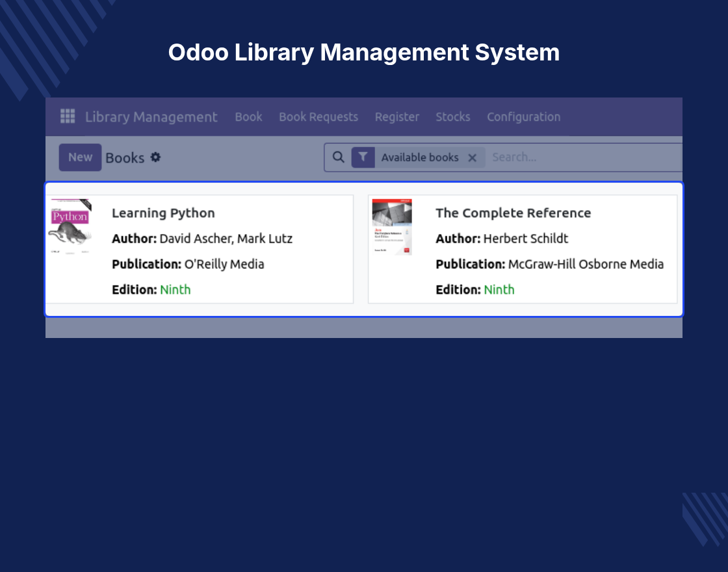Viewport: 728px width, 572px height.
Task: Open the Stocks menu
Action: coord(452,117)
